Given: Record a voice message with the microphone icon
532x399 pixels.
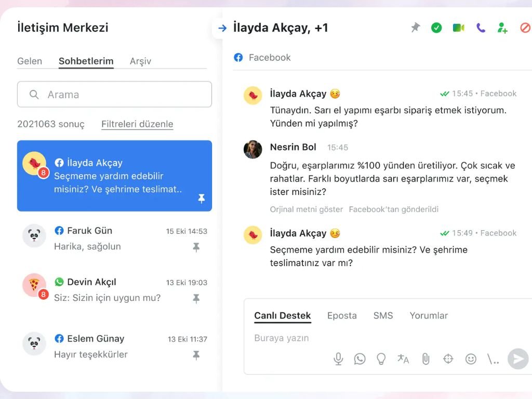Looking at the screenshot, I should (338, 358).
